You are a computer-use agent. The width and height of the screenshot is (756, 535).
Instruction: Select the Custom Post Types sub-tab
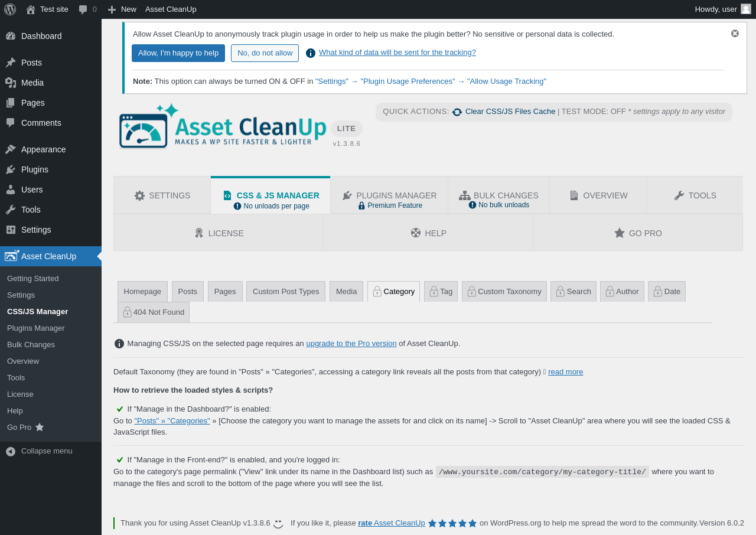pyautogui.click(x=286, y=292)
